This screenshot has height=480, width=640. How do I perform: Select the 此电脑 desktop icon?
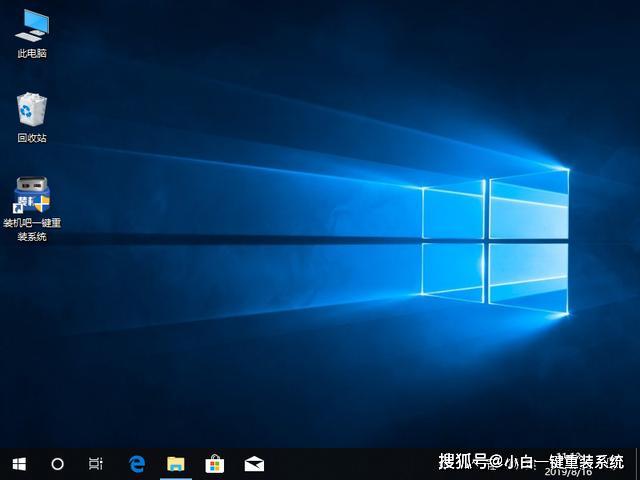32,33
